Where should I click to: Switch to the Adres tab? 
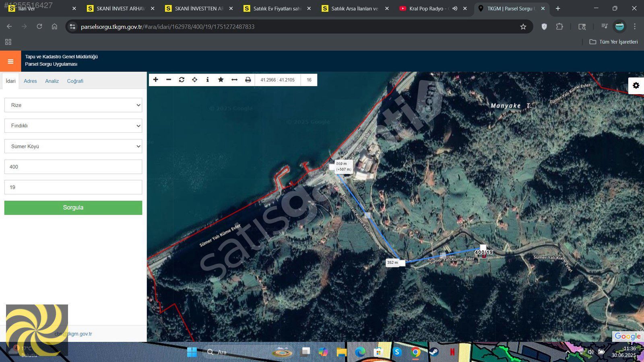tap(30, 81)
